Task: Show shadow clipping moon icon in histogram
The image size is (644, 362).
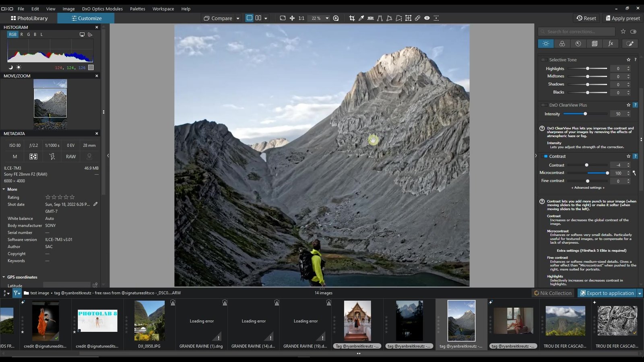Action: click(11, 68)
